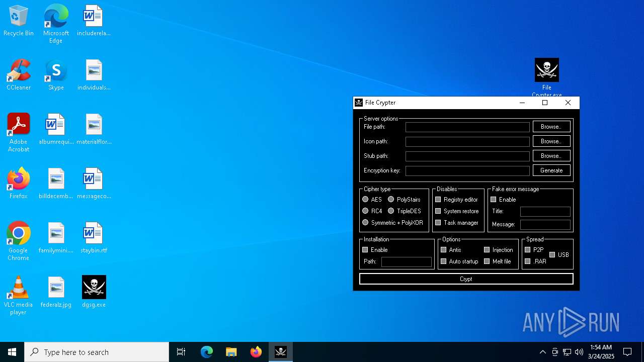Image resolution: width=644 pixels, height=362 pixels.
Task: Focus the fake error Message field
Action: (x=545, y=225)
